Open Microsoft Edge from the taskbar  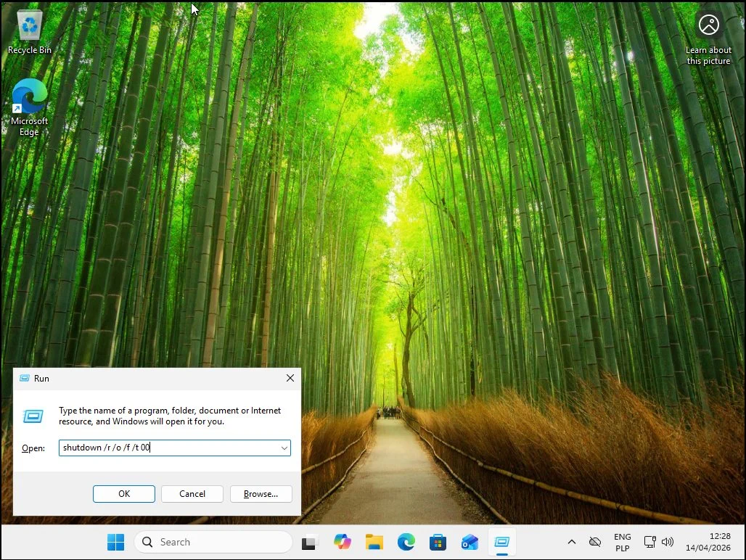406,542
